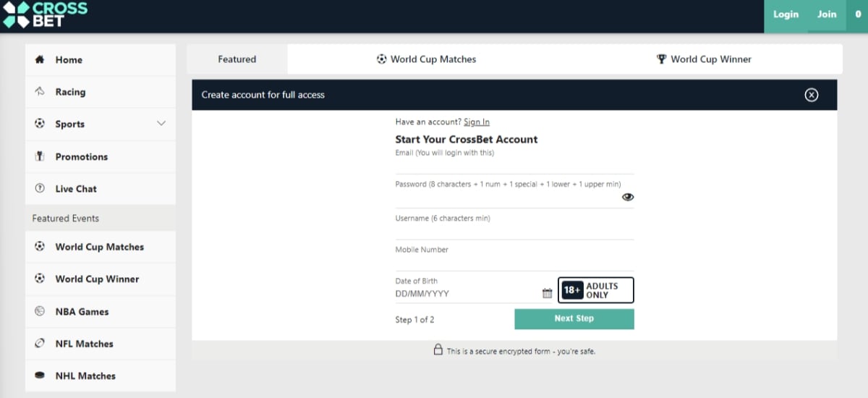
Task: Click the Promotions gift icon
Action: point(40,156)
